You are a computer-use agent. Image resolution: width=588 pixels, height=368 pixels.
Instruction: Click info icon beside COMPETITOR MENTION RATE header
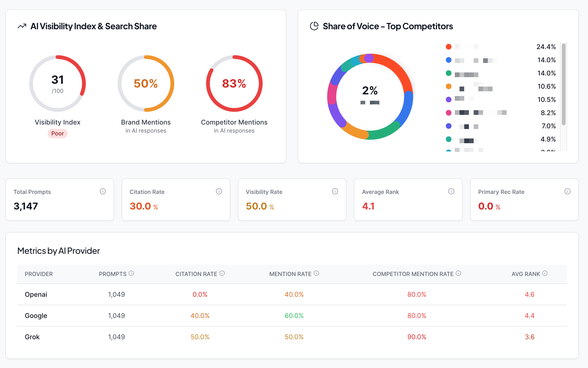pyautogui.click(x=458, y=273)
